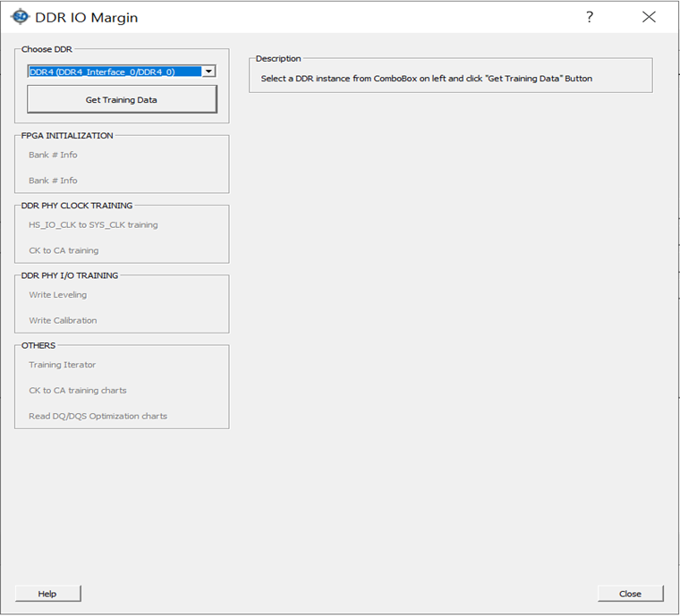The height and width of the screenshot is (616, 680).
Task: Click the Close button at the bottom
Action: click(x=630, y=594)
